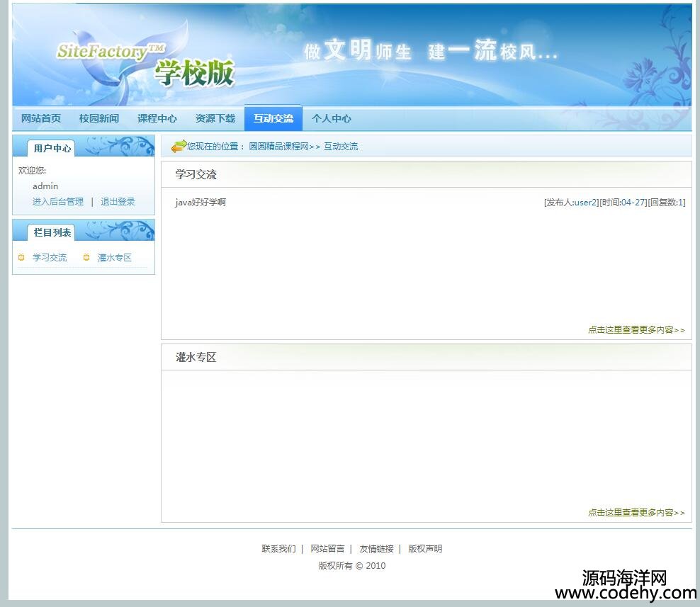This screenshot has width=700, height=607.
Task: Click the SiteFactory 学校版 logo
Action: pos(145,62)
